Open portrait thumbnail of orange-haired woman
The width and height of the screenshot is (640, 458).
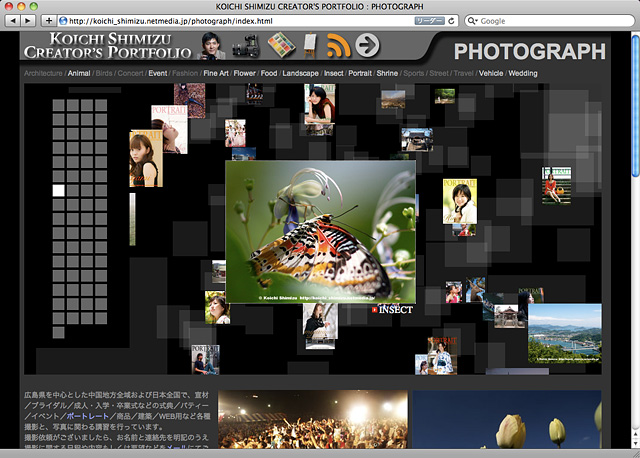[146, 159]
